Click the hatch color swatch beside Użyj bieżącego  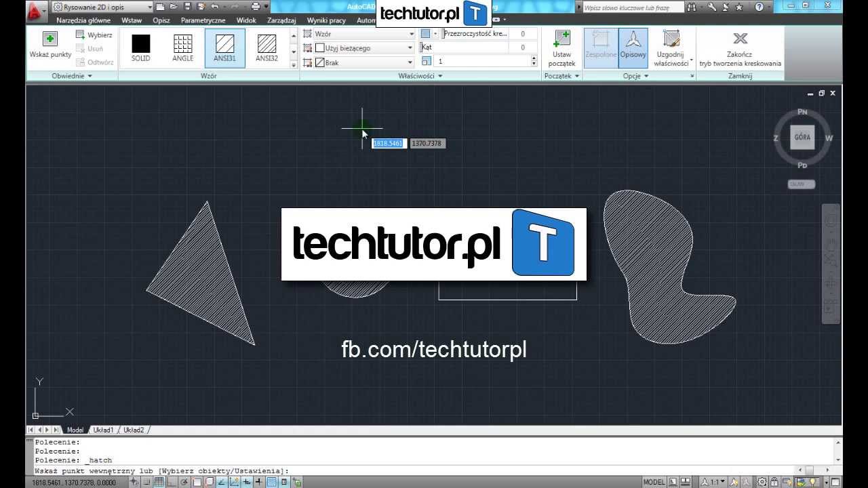coord(320,48)
